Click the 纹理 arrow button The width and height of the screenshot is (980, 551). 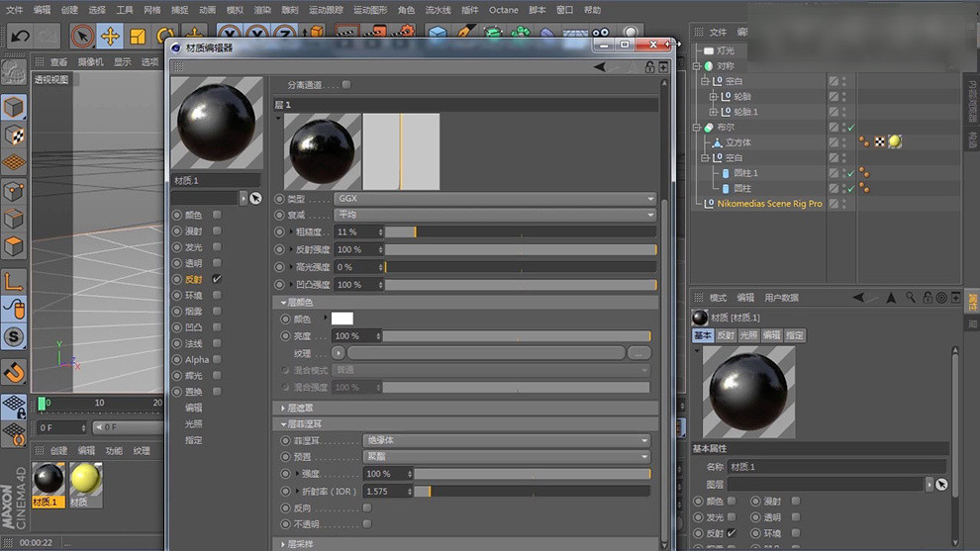[339, 353]
